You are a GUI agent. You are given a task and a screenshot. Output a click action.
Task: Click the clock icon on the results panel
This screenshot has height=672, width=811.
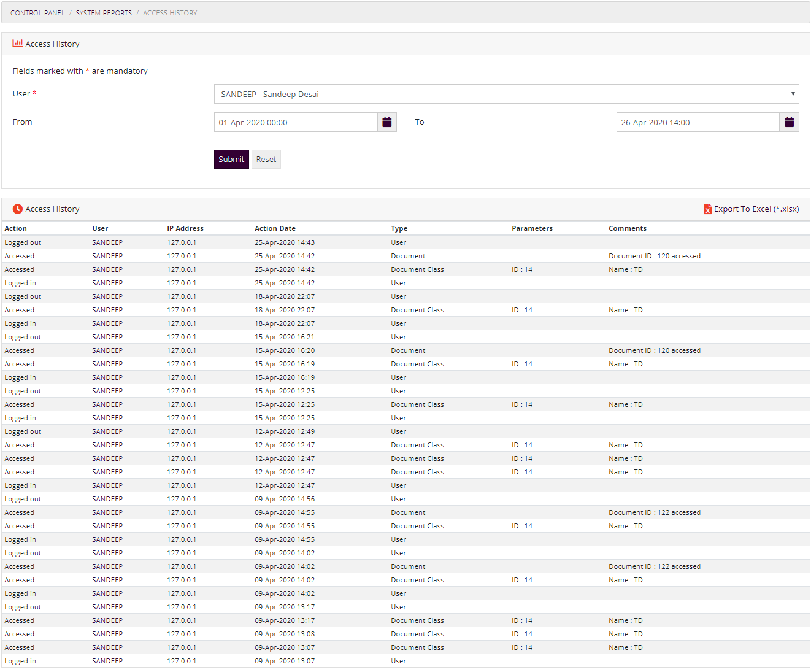click(18, 209)
